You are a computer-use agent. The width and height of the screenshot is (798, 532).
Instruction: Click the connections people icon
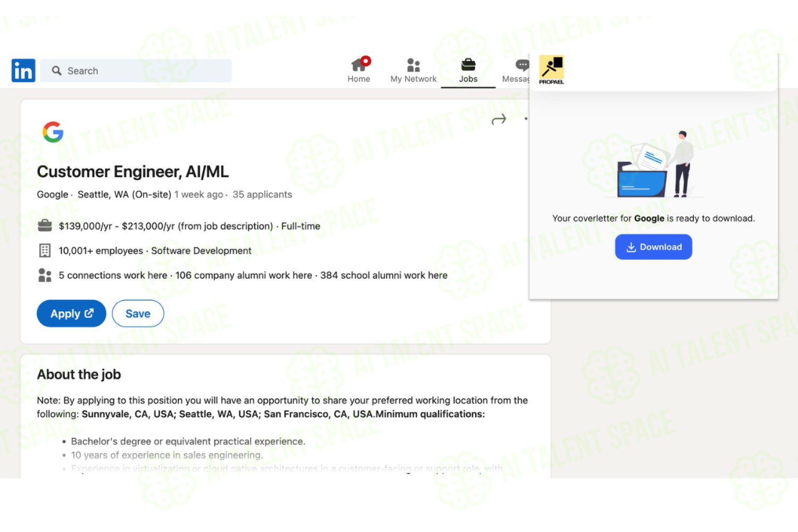pyautogui.click(x=45, y=275)
